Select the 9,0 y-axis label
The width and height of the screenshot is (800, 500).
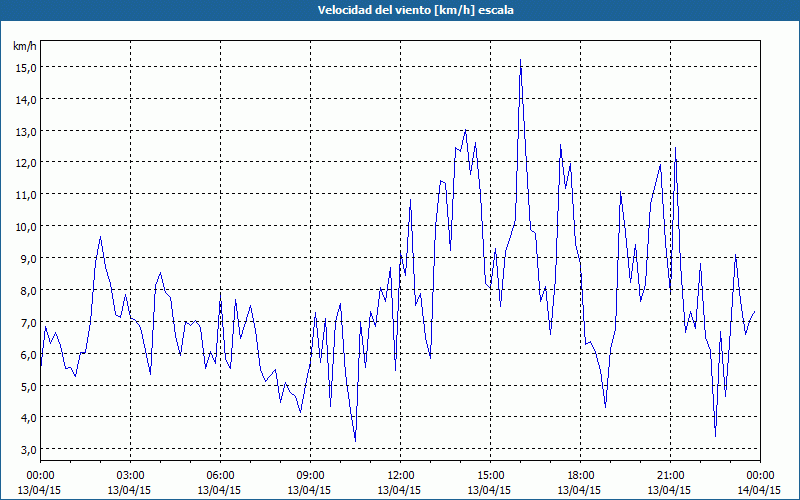coord(28,259)
